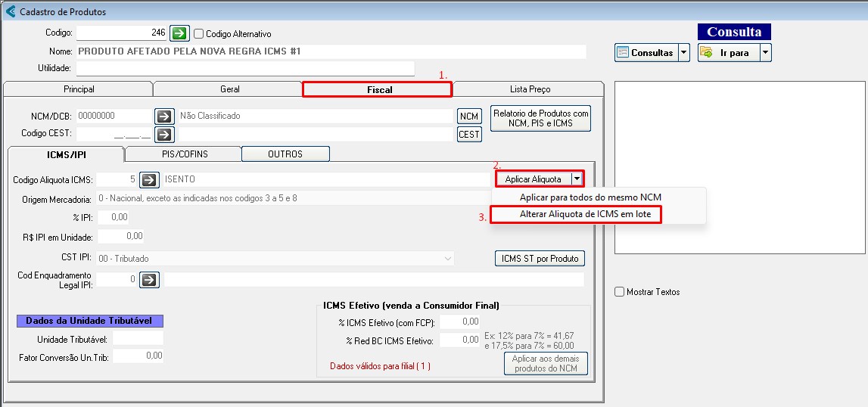Open Relatorio de Produtos com NCM, PIS e ICMS
868x407 pixels.
541,118
